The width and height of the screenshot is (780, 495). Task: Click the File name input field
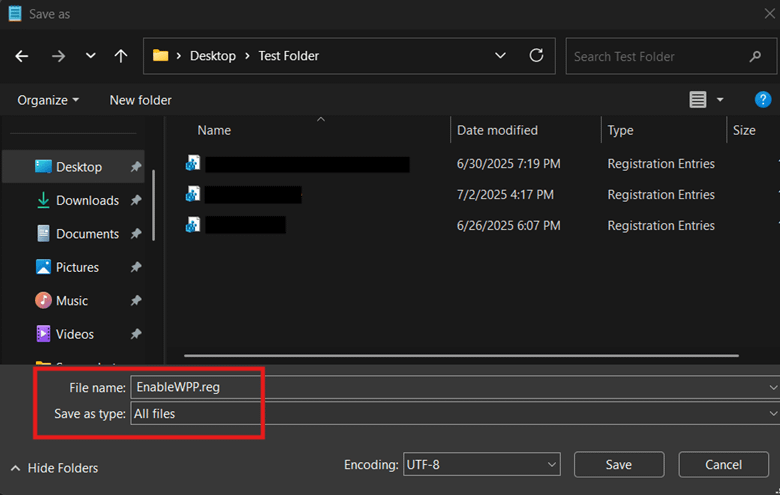pos(450,387)
